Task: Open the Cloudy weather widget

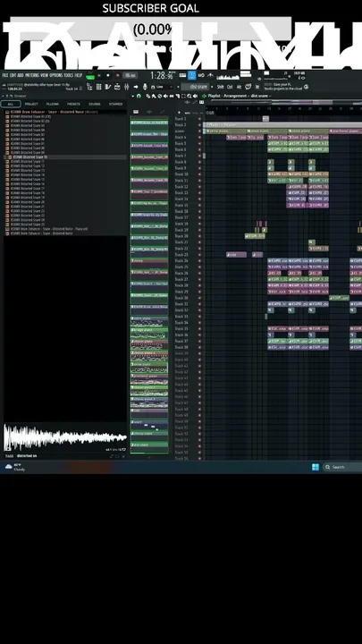Action: (x=15, y=467)
